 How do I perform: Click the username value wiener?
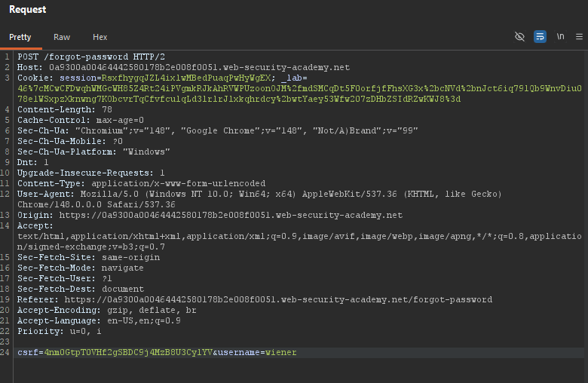pos(281,352)
